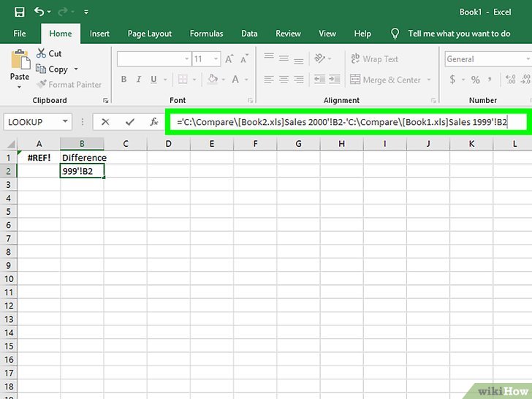Click the Insert Function fx icon
Image resolution: width=532 pixels, height=399 pixels.
click(154, 122)
